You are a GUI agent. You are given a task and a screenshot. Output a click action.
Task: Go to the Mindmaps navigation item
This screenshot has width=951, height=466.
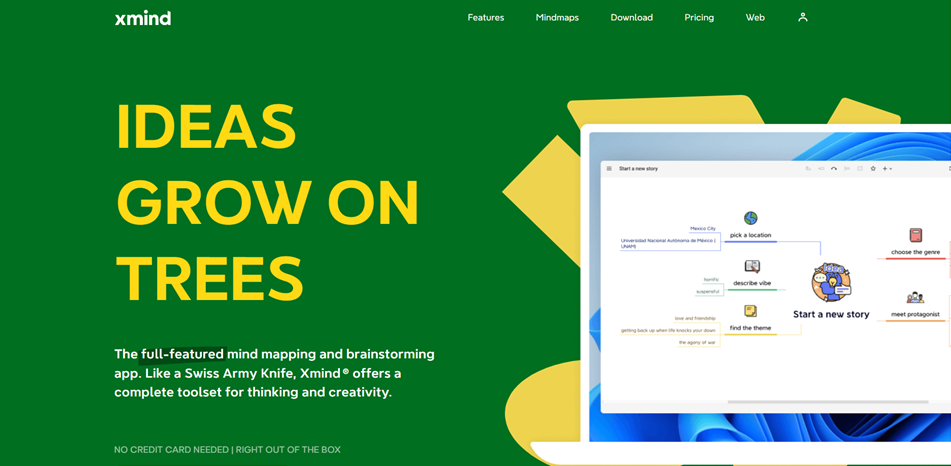tap(557, 18)
